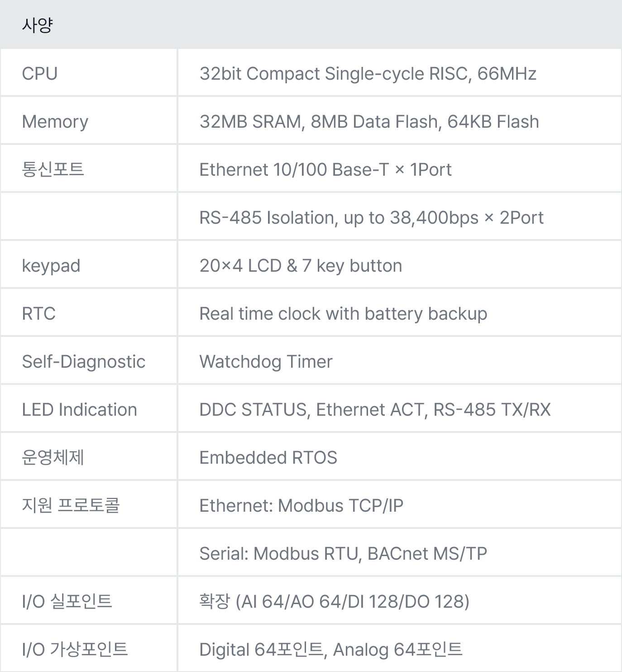This screenshot has width=622, height=672.
Task: Click the Watchdog Timer value
Action: (x=266, y=362)
